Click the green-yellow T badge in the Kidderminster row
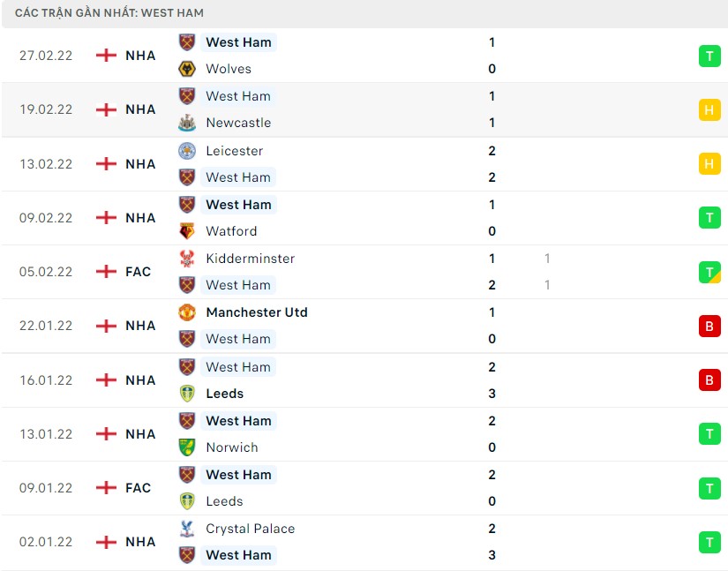728x571 pixels. click(709, 272)
